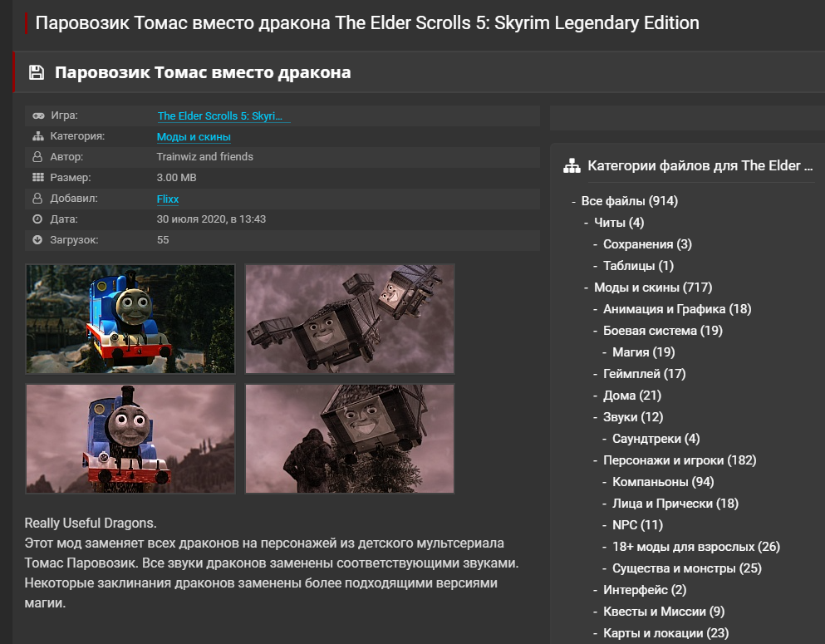The image size is (825, 644).
Task: Select Компаньоны (94) category
Action: point(663,481)
